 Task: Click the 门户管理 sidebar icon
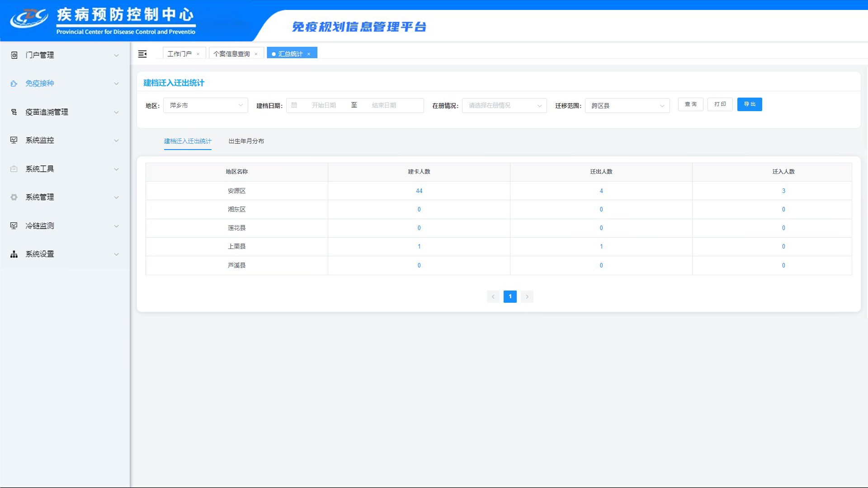[14, 55]
